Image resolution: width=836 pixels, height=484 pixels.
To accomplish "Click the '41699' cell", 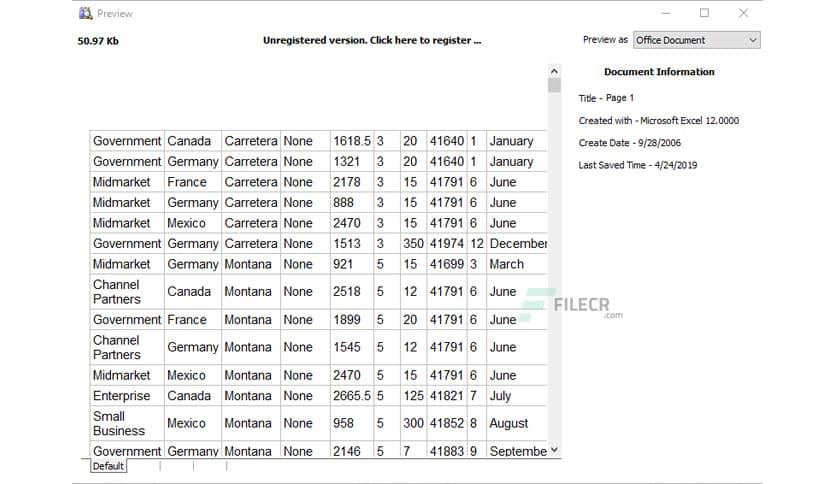I will pos(447,264).
